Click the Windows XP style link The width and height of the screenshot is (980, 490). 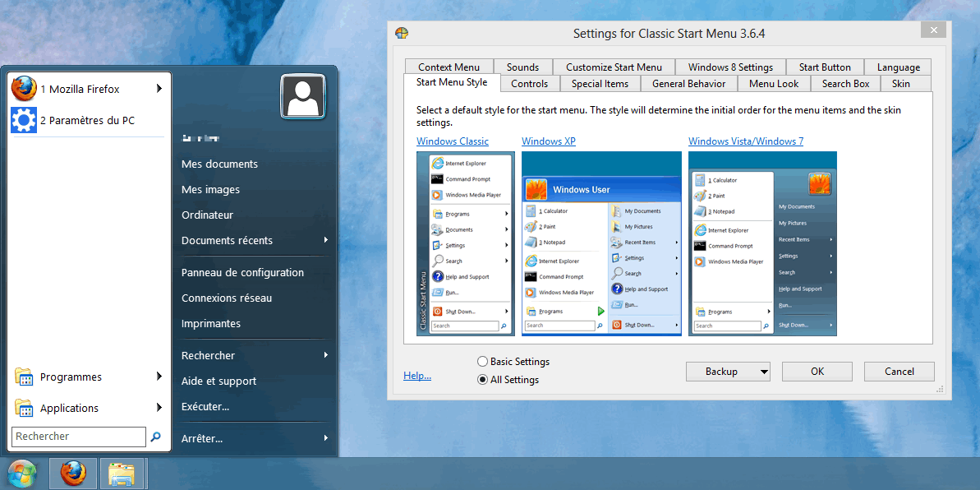pos(548,141)
